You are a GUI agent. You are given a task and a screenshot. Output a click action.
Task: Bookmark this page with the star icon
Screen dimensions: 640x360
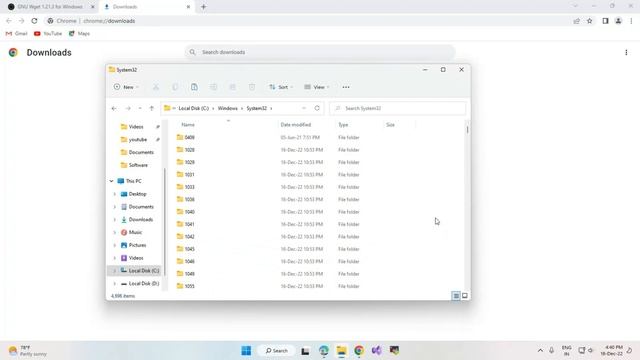(x=589, y=21)
